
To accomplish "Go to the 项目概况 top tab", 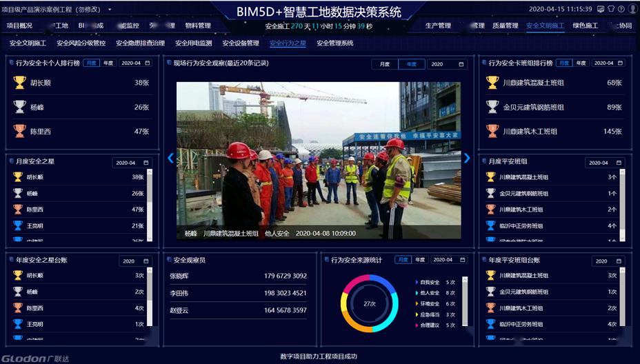I will (x=19, y=26).
